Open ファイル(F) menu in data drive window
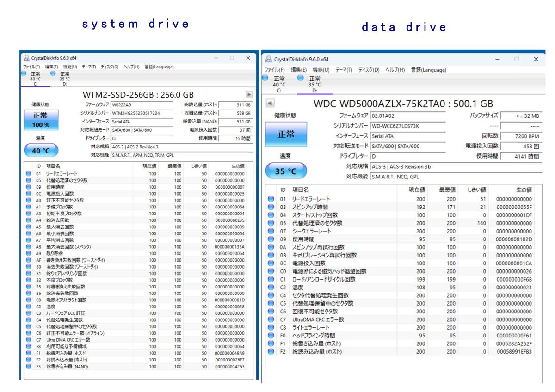 coord(275,70)
